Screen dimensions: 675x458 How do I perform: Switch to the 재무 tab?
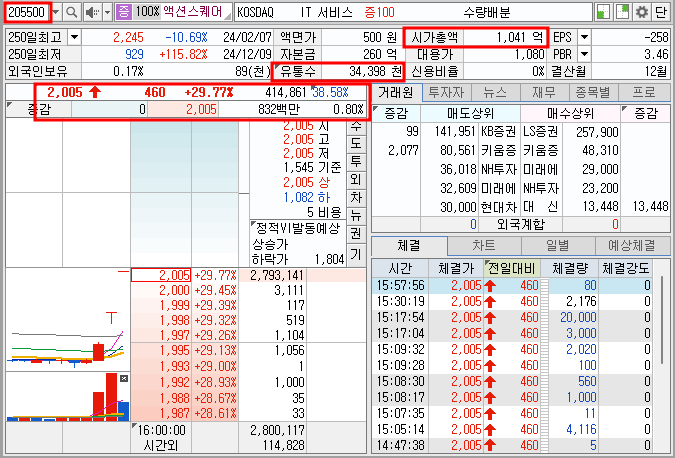544,92
